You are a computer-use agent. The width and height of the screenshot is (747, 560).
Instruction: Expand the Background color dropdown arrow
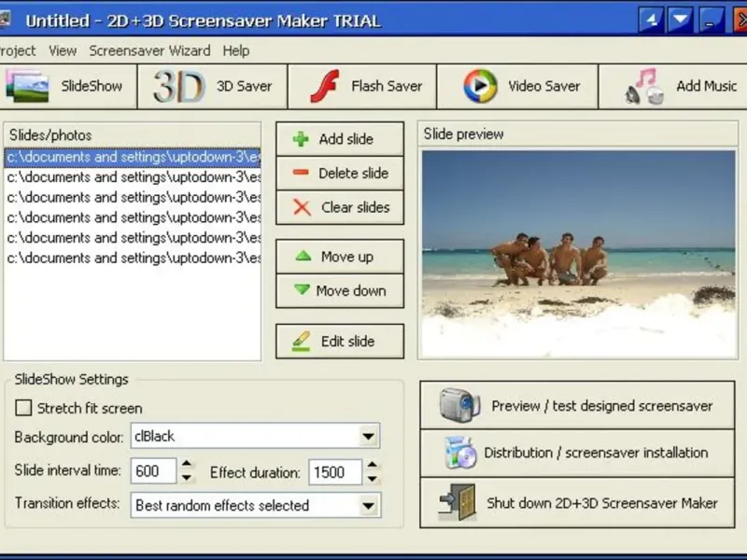point(368,436)
